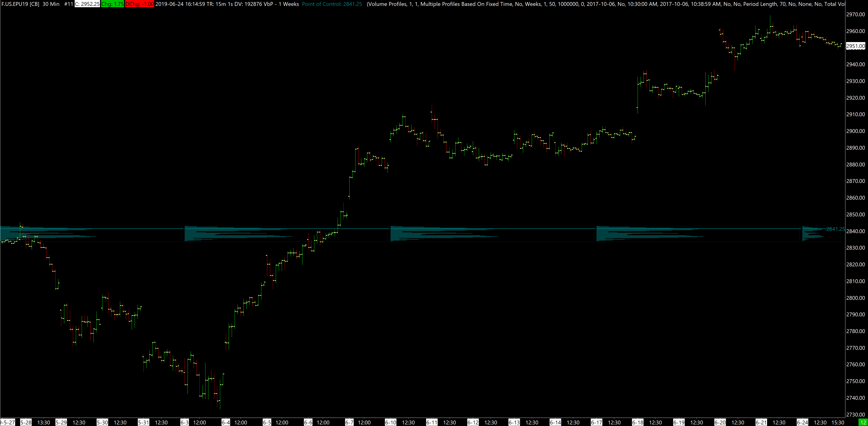Click the 2970.00 label on the price scale
The image size is (868, 426).
pos(855,14)
